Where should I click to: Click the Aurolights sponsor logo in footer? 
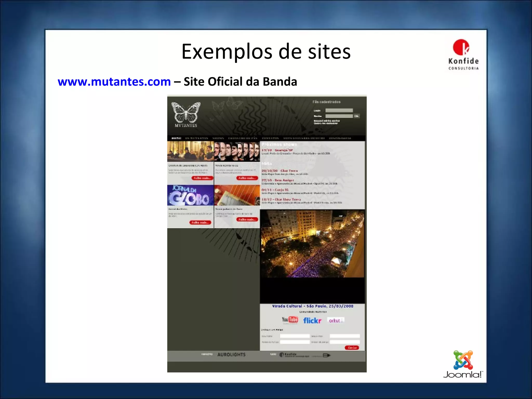[231, 355]
